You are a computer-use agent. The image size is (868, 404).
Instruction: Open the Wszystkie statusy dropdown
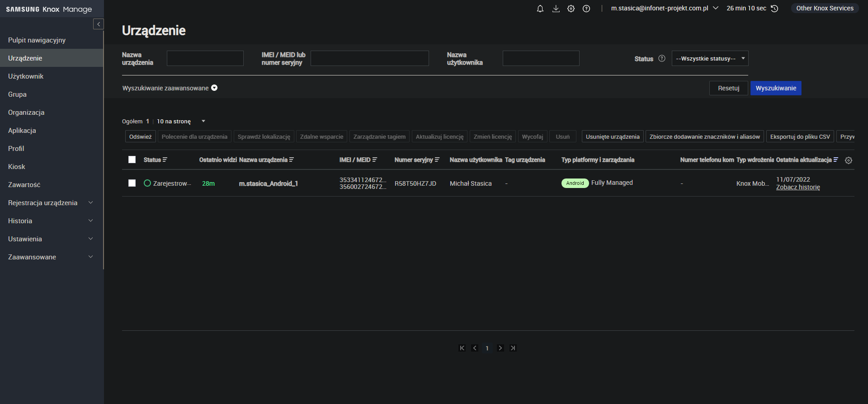710,58
